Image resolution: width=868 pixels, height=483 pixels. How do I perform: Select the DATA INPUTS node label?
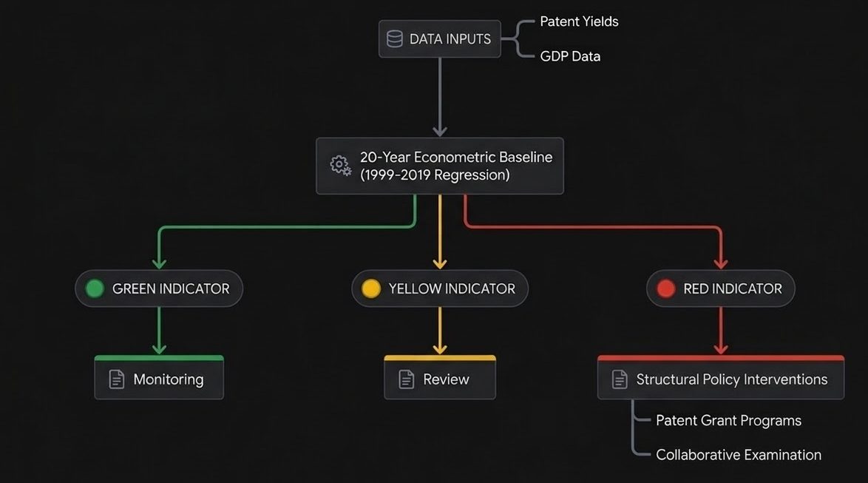click(450, 39)
